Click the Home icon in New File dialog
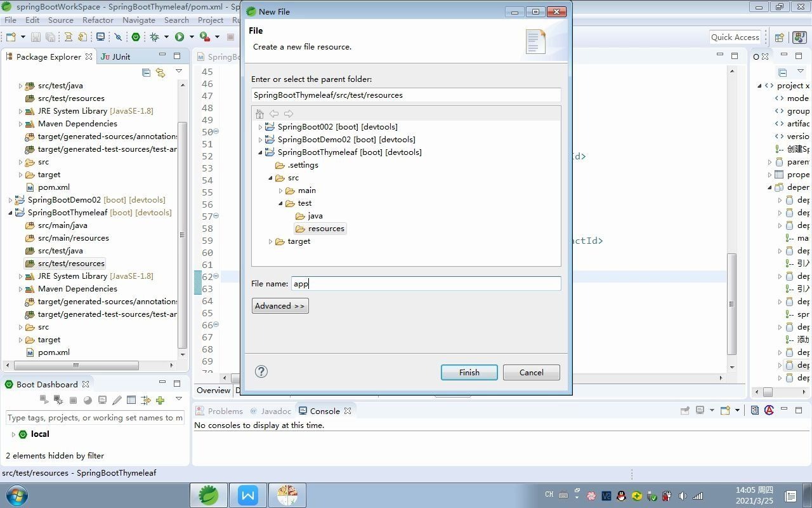Screen dimensions: 812x508 [259, 114]
